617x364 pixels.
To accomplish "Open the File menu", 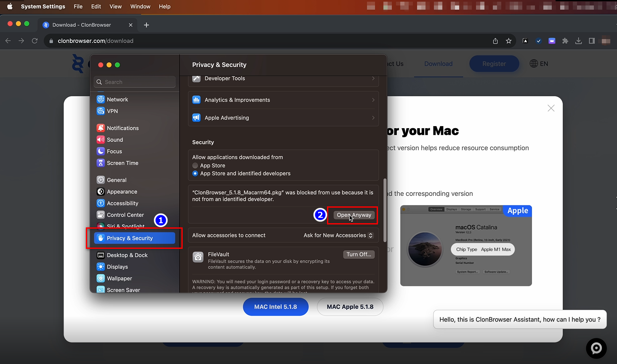I will (78, 6).
